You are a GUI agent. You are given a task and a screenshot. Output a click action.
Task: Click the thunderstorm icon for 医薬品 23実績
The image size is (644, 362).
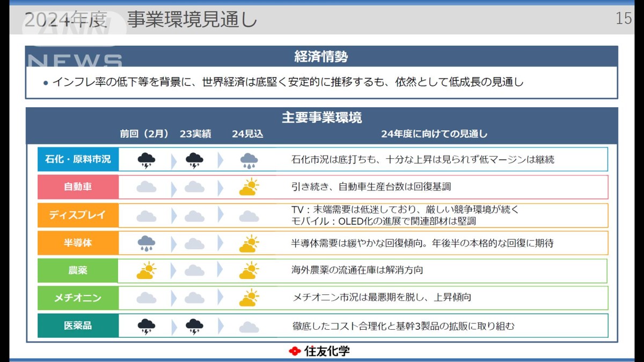pos(194,327)
